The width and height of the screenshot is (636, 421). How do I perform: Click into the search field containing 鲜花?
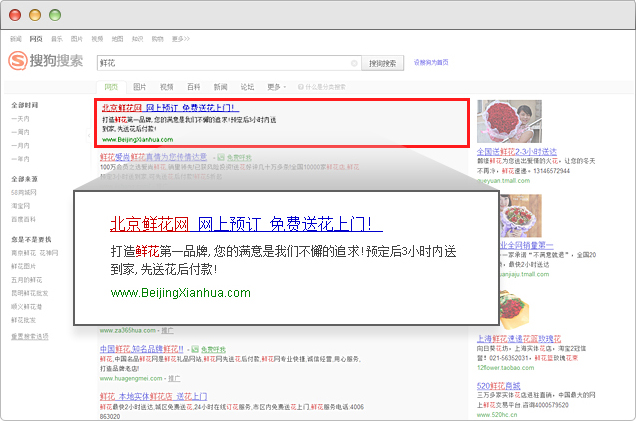(x=225, y=62)
